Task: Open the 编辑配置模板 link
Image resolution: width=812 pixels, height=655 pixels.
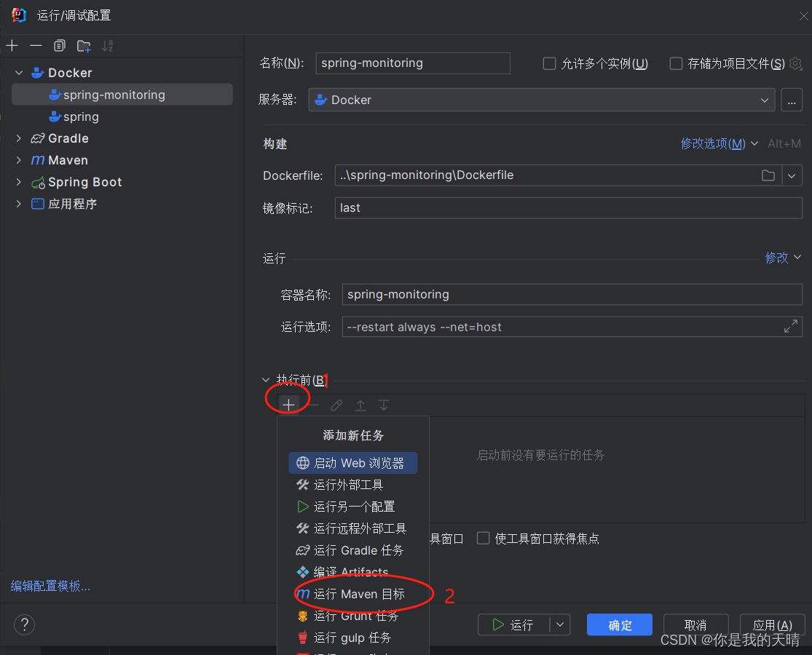Action: (50, 586)
